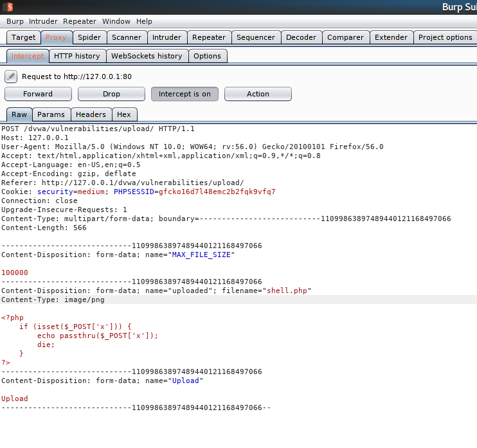
Task: Open the Extender tab
Action: click(392, 37)
